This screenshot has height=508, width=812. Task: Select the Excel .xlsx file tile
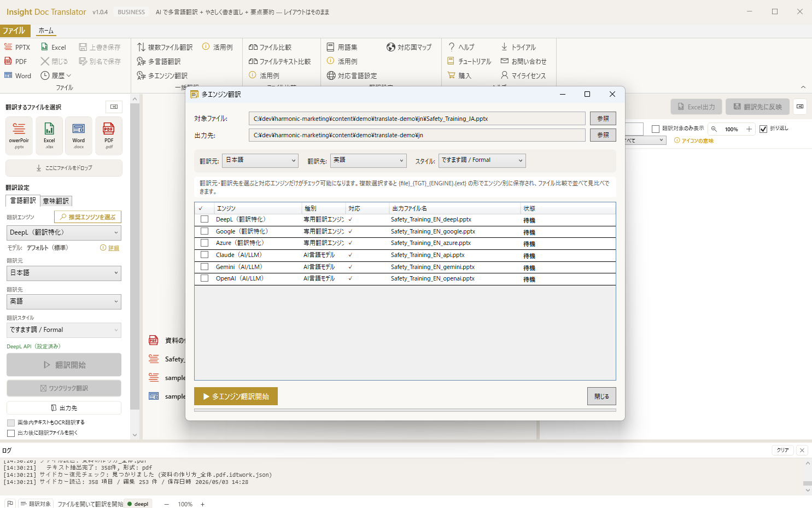pos(49,136)
